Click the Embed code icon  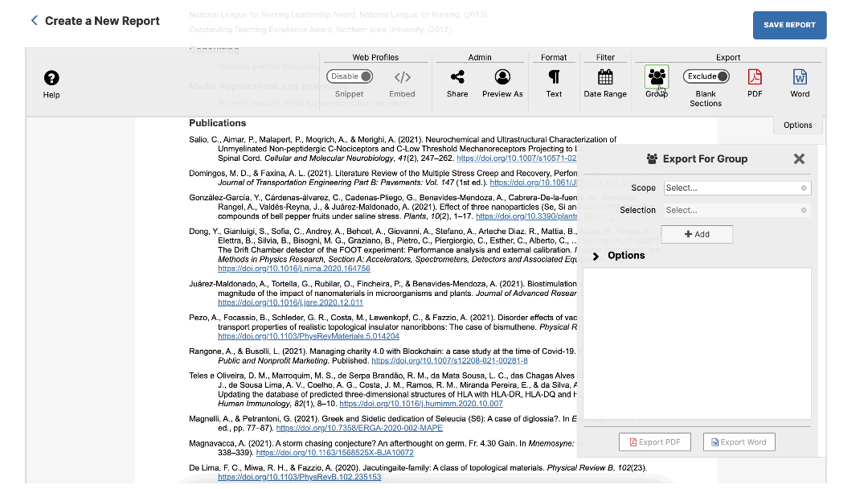click(403, 77)
